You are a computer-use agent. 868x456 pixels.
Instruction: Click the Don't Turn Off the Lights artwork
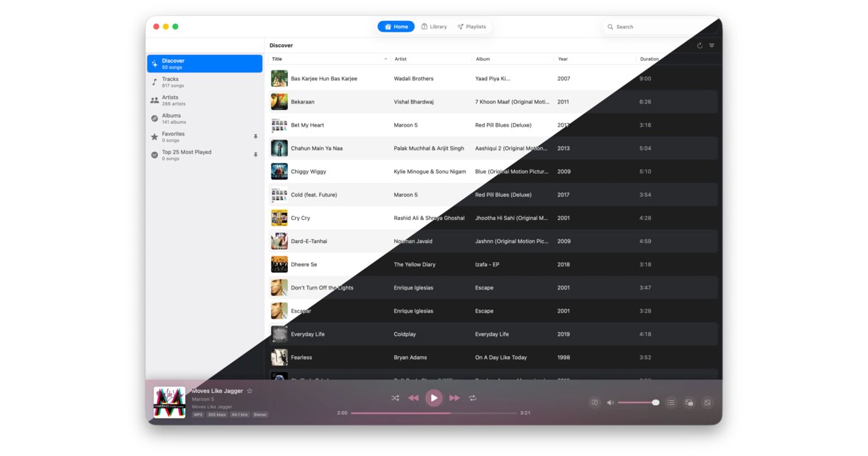(279, 287)
